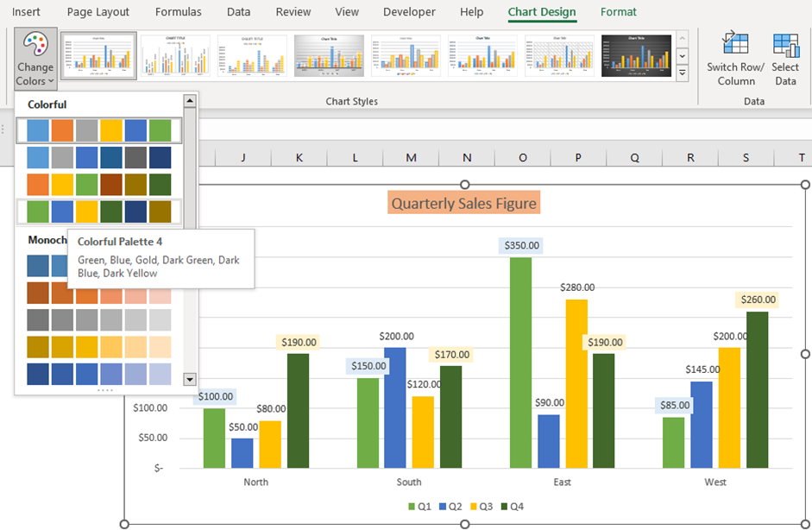The height and width of the screenshot is (530, 812).
Task: Open the Developer ribbon tab
Action: click(x=409, y=12)
